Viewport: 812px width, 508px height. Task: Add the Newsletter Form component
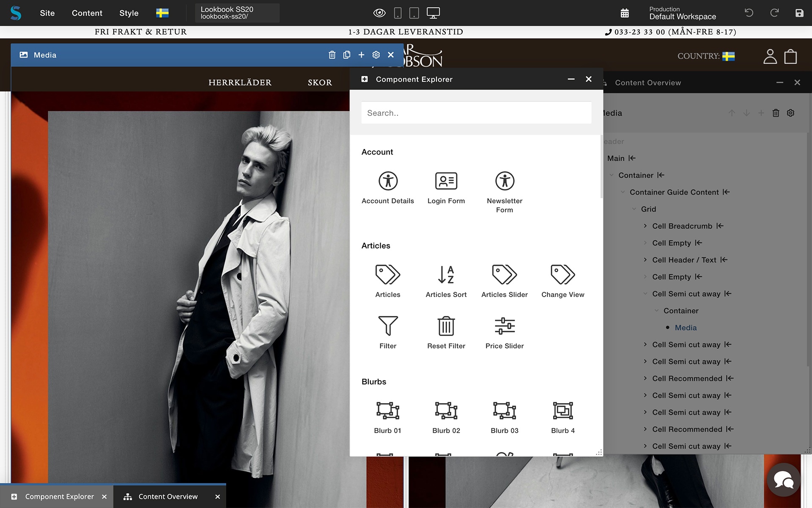[x=505, y=192]
